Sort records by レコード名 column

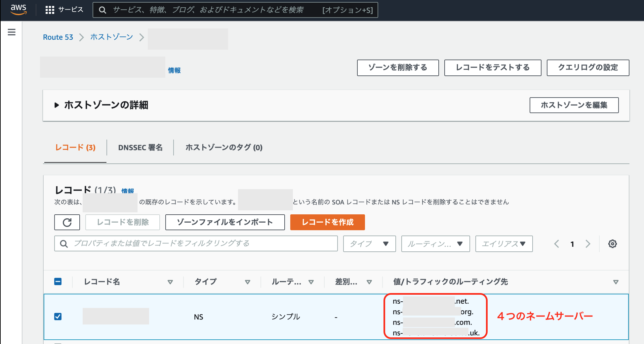pyautogui.click(x=171, y=282)
